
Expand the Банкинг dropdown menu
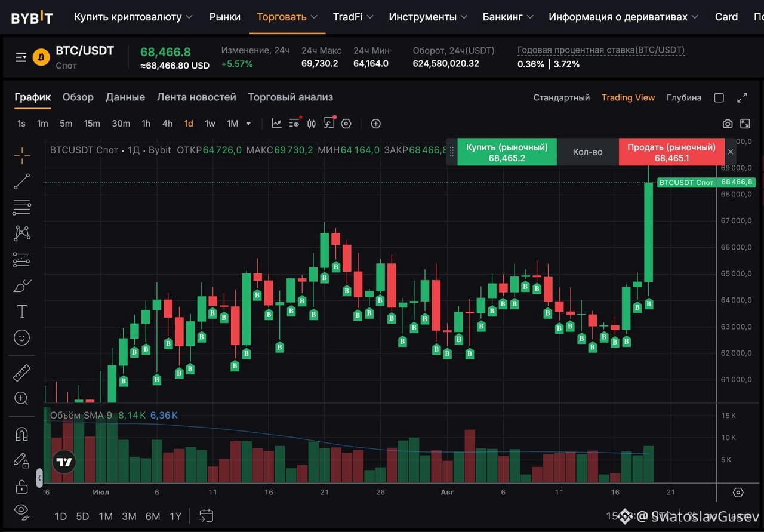click(x=508, y=17)
